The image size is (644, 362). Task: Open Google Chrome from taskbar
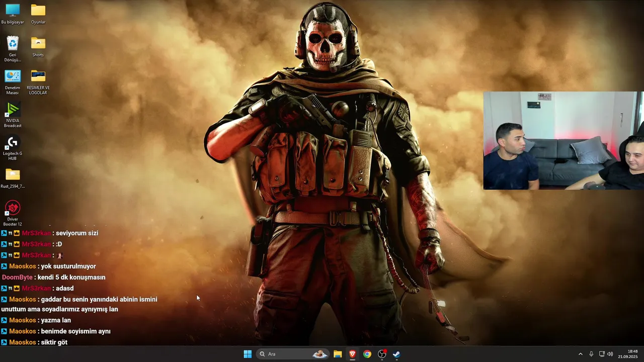(x=367, y=354)
